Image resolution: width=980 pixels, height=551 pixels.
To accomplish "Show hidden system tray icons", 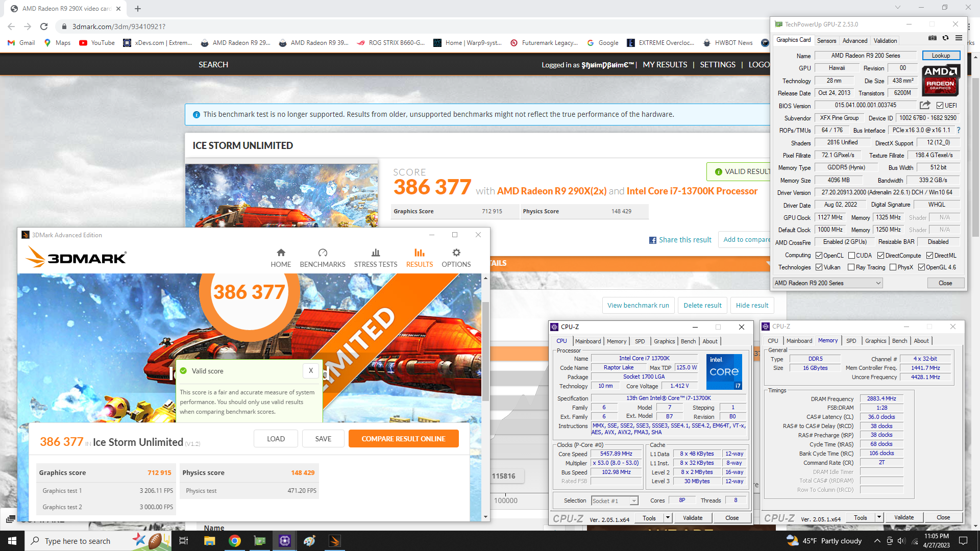I will (x=877, y=541).
